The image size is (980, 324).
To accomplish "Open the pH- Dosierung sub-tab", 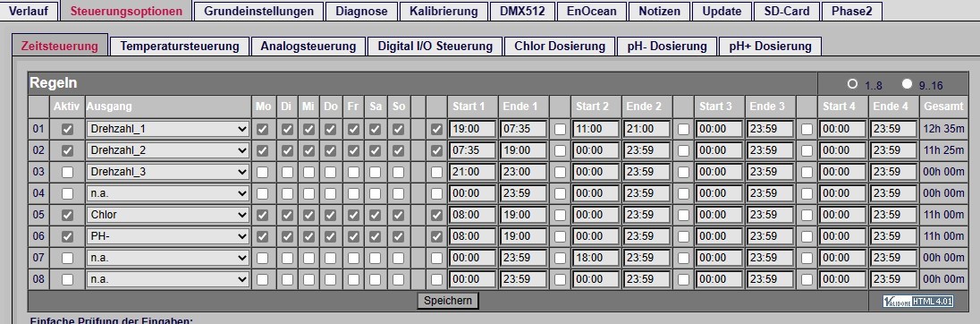I will (667, 46).
